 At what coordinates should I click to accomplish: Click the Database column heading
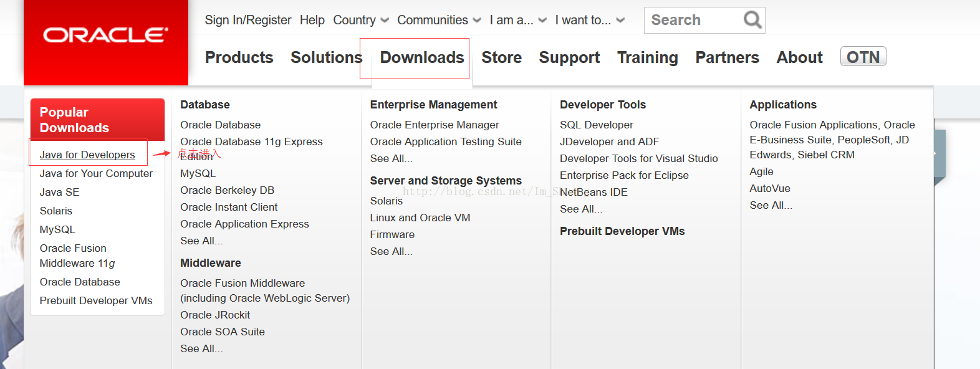point(205,105)
